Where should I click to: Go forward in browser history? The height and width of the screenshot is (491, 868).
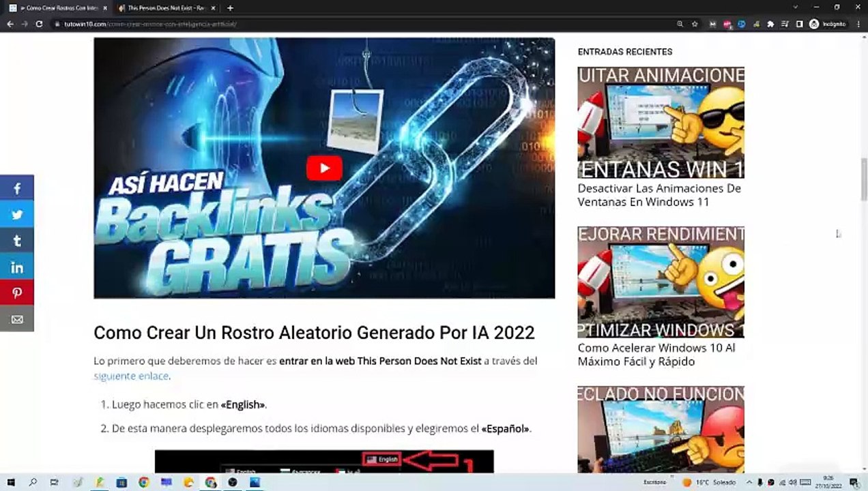coord(25,24)
